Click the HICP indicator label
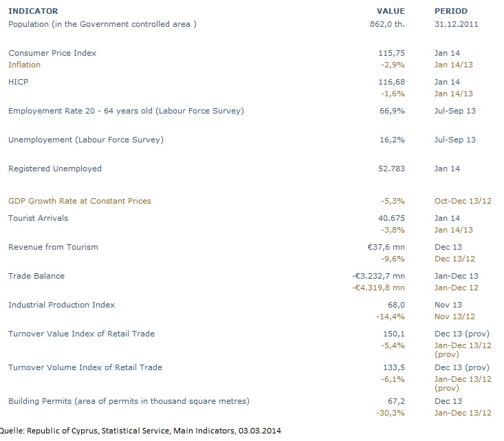 click(x=18, y=82)
